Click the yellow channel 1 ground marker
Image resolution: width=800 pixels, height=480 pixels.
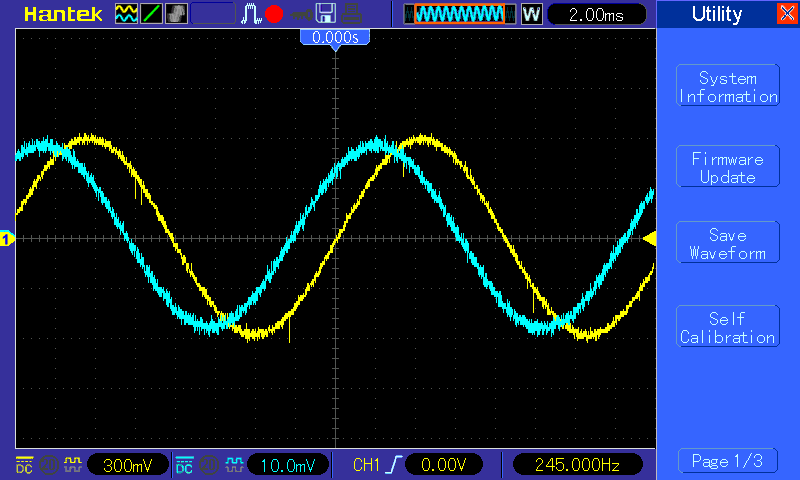[7, 238]
